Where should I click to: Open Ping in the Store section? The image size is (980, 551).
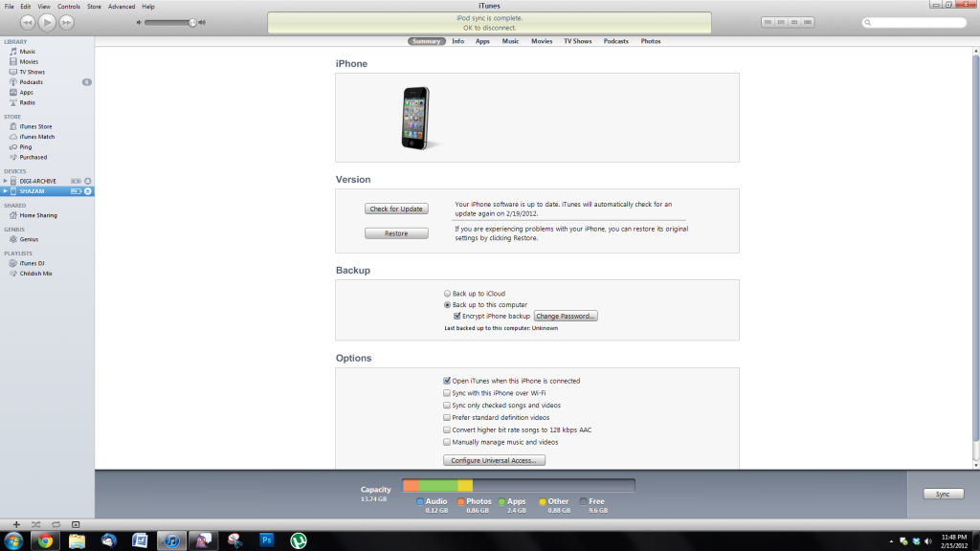[x=25, y=146]
